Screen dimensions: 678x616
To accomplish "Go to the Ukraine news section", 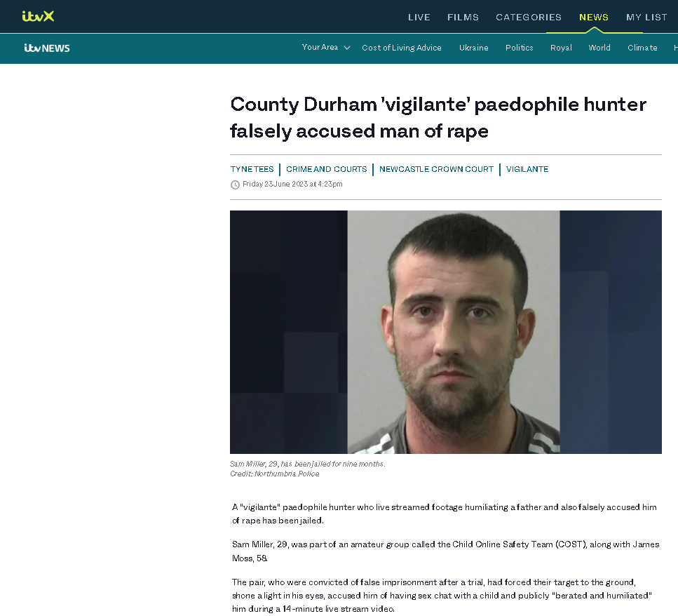I will pos(473,48).
